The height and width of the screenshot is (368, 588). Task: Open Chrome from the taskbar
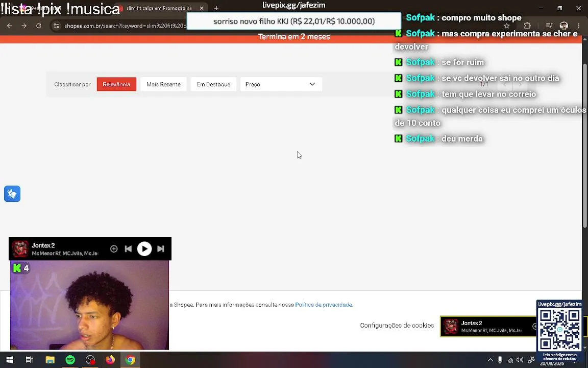130,360
